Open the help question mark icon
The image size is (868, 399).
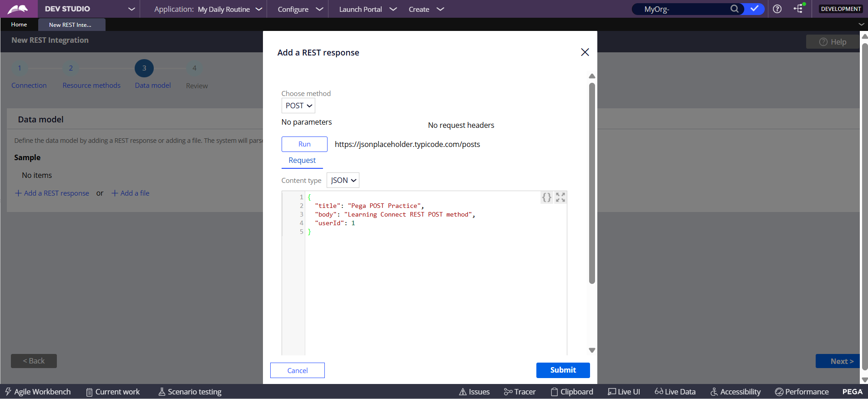coord(777,9)
